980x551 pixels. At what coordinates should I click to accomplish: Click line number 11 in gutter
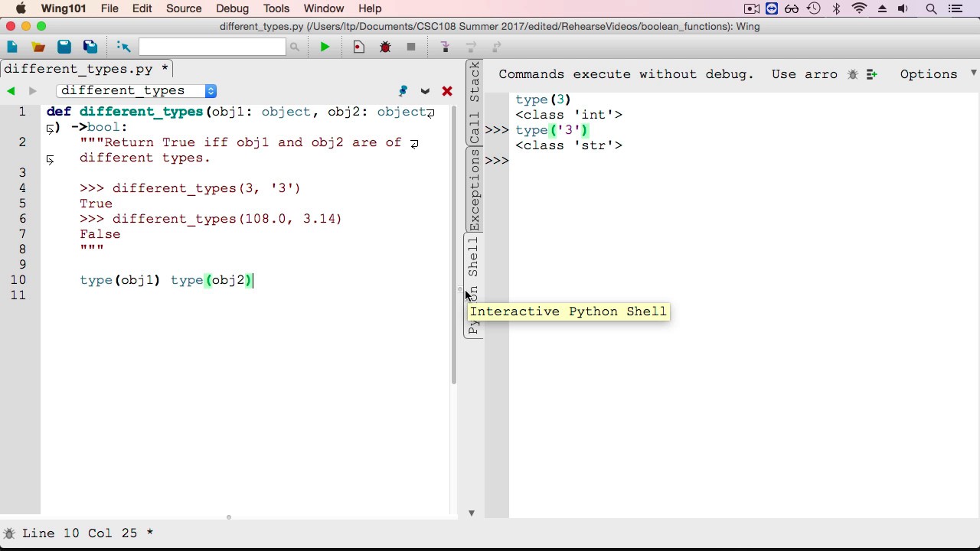[x=18, y=295]
